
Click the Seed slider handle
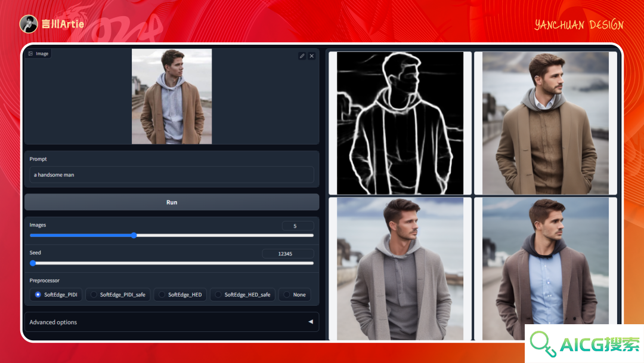point(33,263)
